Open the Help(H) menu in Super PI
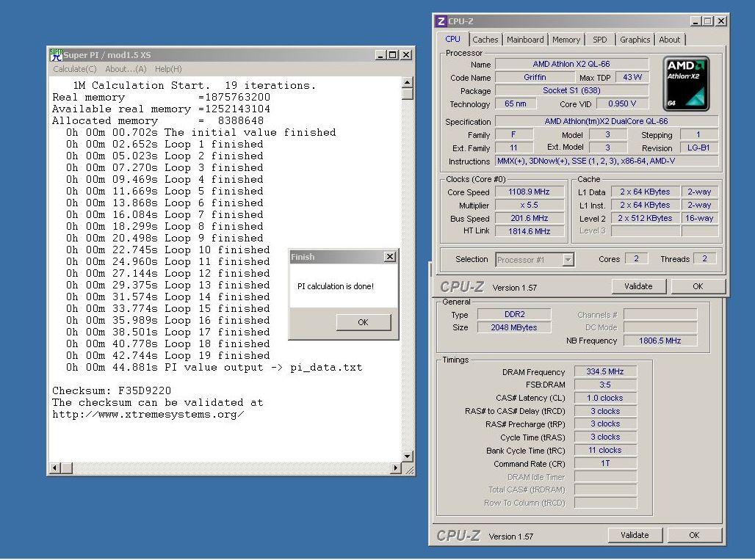Screen dimensions: 755x560 point(168,69)
